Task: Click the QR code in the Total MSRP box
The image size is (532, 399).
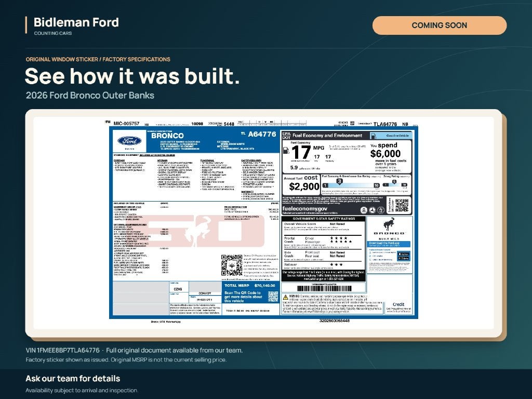Action: click(273, 297)
